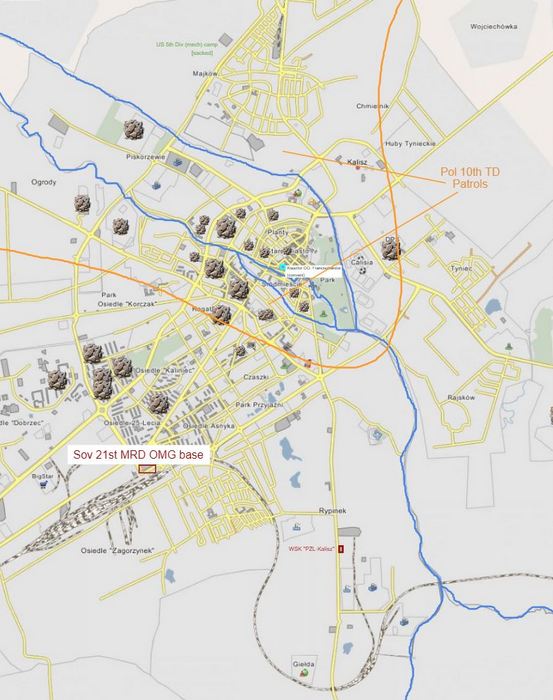Click the 'Kalisz' station label

(x=358, y=162)
